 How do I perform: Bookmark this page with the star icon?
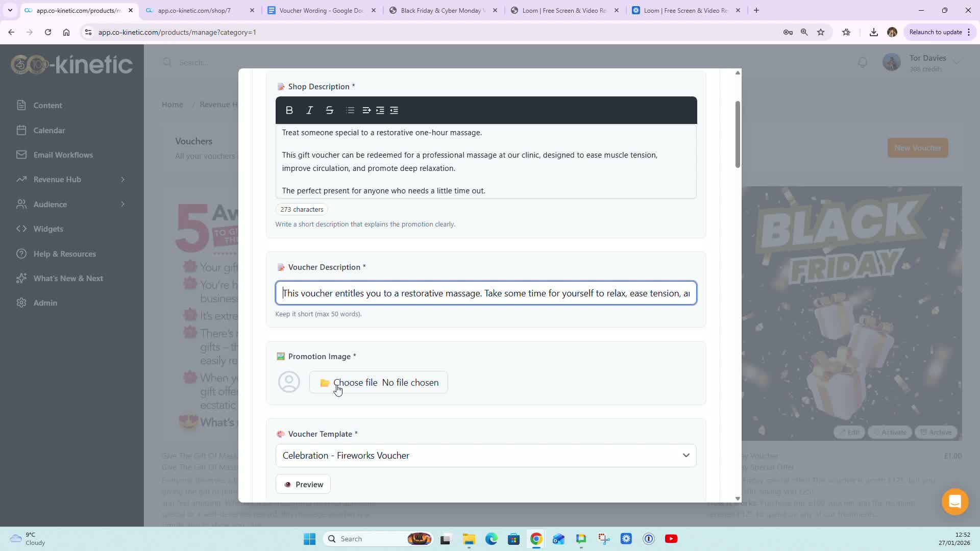point(821,32)
